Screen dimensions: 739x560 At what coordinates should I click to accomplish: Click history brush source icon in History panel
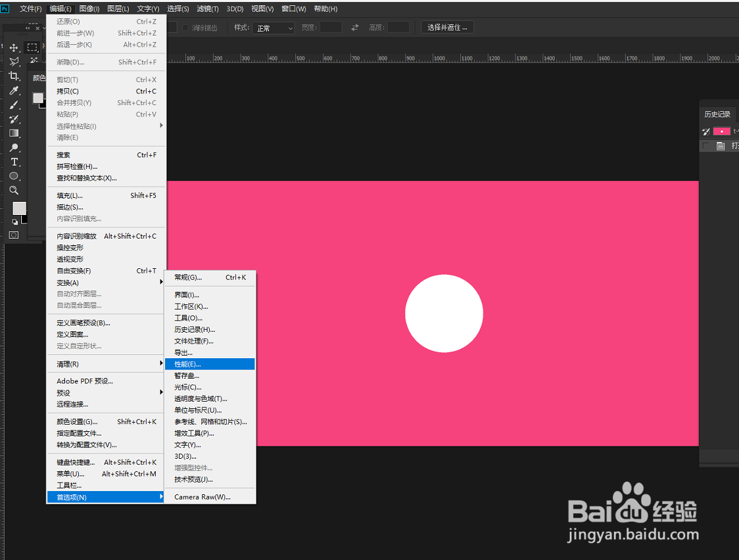coord(706,131)
